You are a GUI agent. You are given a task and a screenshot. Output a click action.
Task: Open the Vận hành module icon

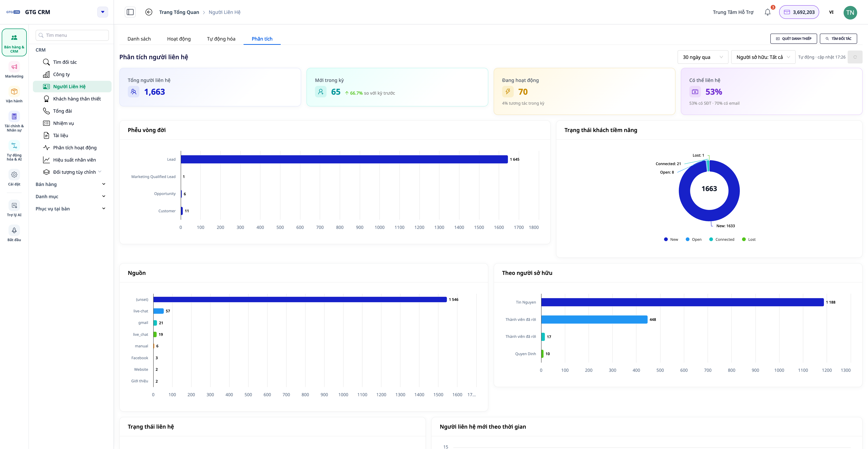pyautogui.click(x=14, y=91)
